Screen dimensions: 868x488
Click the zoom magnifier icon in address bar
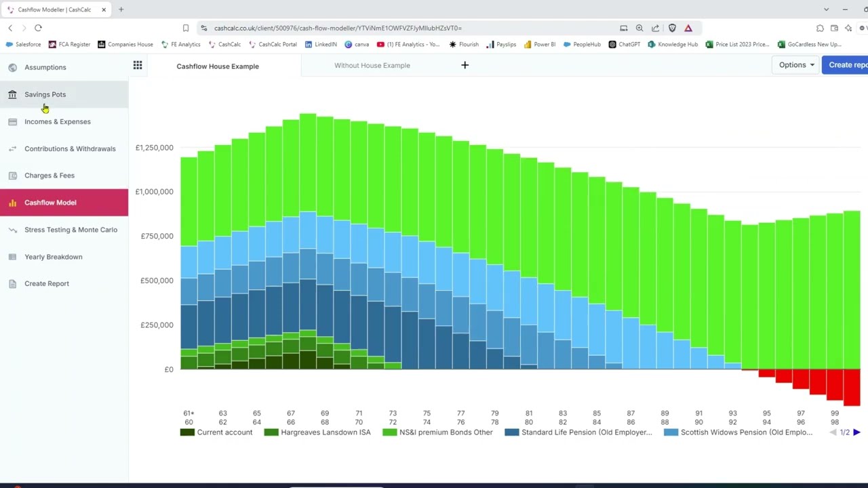(x=639, y=28)
